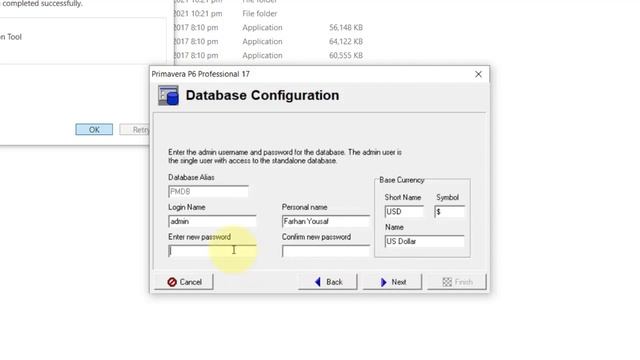
Task: Click the currency Symbol field
Action: [449, 211]
